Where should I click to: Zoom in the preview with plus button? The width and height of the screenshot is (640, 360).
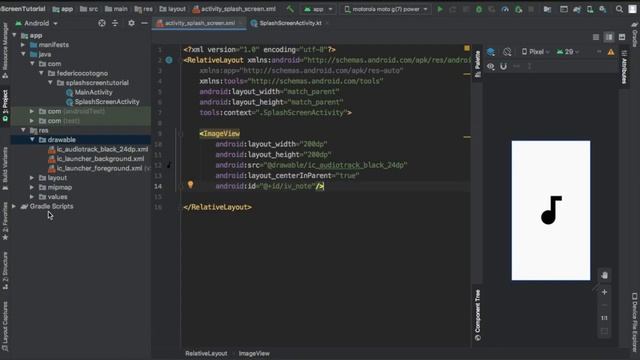tap(604, 292)
